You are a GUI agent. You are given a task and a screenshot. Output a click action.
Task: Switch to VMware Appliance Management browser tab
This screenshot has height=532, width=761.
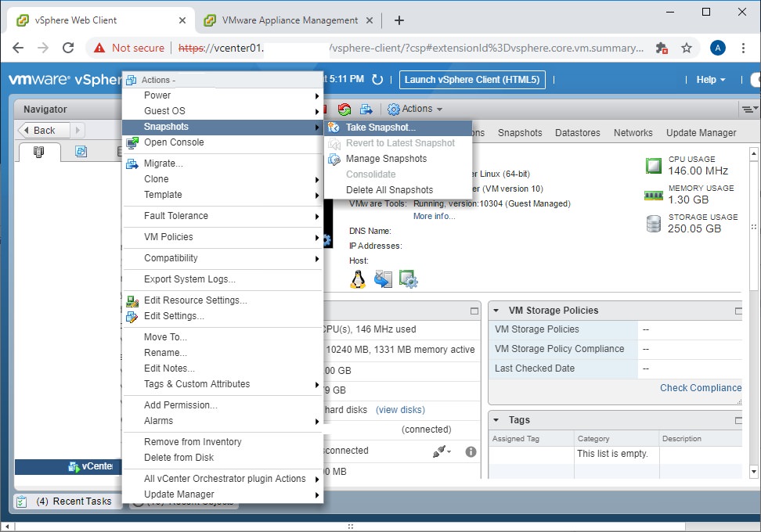[x=289, y=20]
